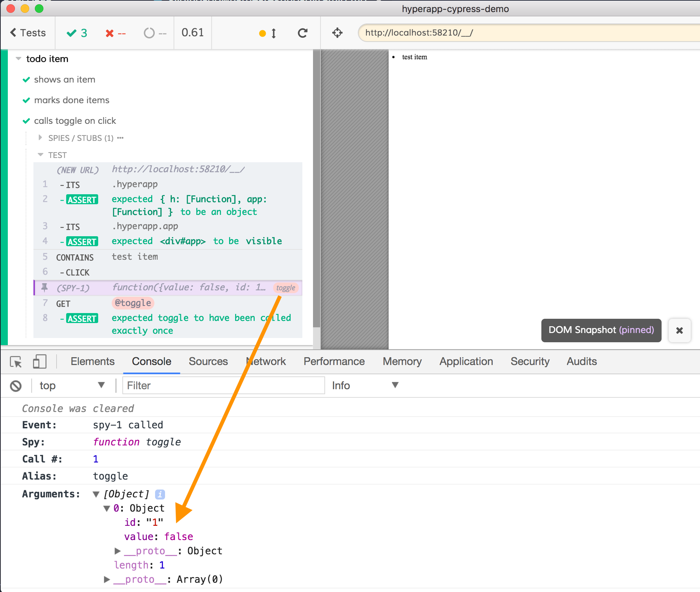Click the command log scrollbar
Screen dimensions: 700x592
click(x=316, y=189)
